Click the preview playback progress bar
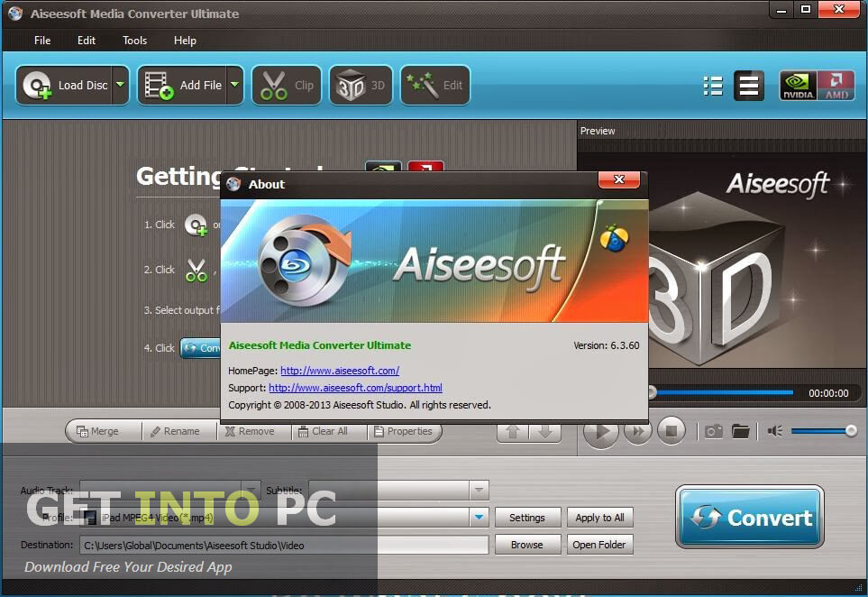868x597 pixels. (x=722, y=392)
